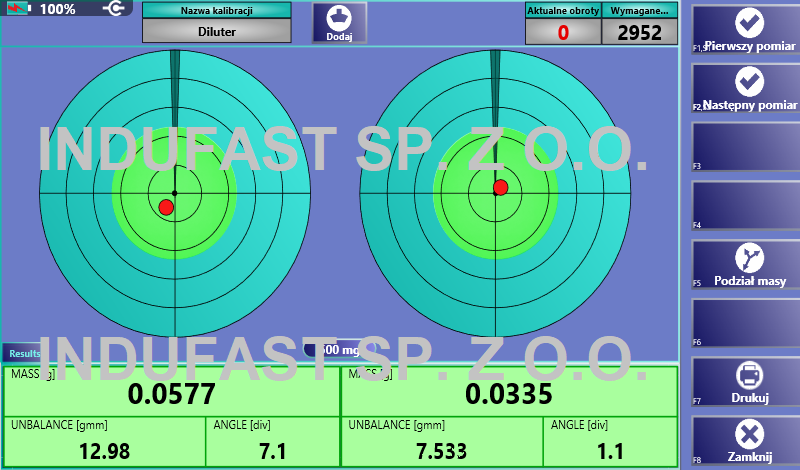800x470 pixels.
Task: Select left plane mass value 0.0577
Action: tap(171, 394)
